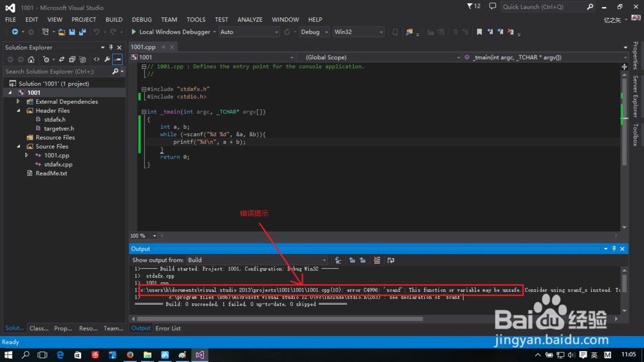
Task: Start debugging with green play arrow
Action: pyautogui.click(x=133, y=32)
